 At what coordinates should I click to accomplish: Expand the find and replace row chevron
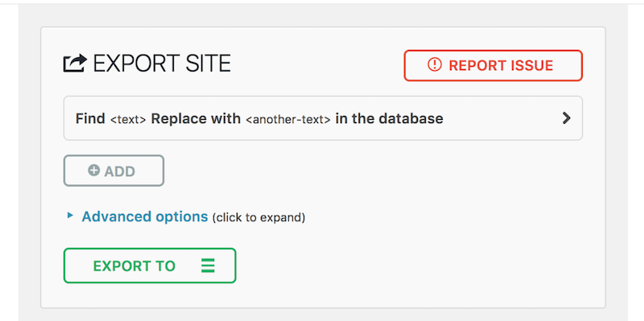click(x=567, y=118)
